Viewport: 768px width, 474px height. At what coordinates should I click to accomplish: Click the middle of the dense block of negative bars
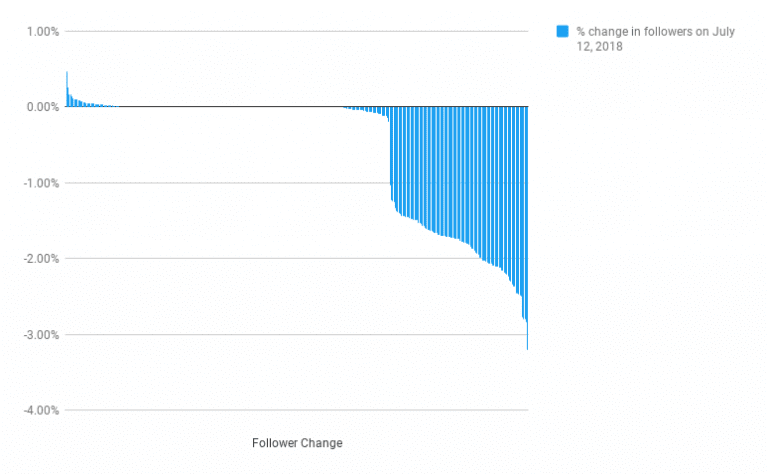tap(459, 171)
